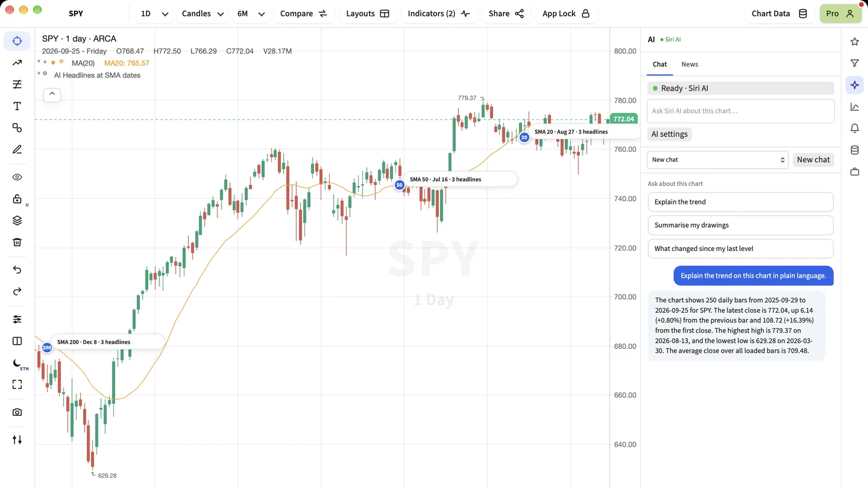Click the MA(20) move-down arrow

tap(45, 62)
